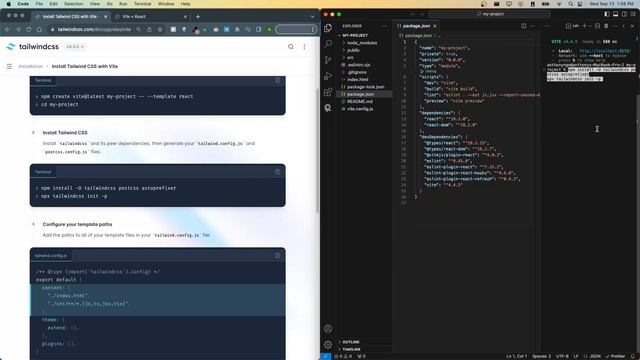Click the split editor icon in the editor title bar
The width and height of the screenshot is (640, 360).
tap(524, 26)
